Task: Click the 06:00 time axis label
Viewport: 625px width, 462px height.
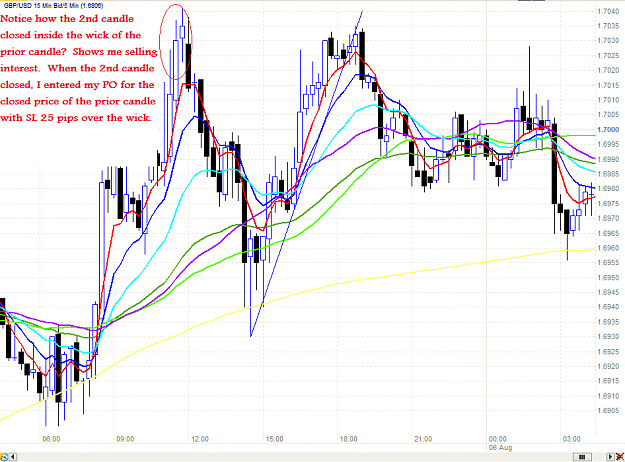Action: [51, 439]
